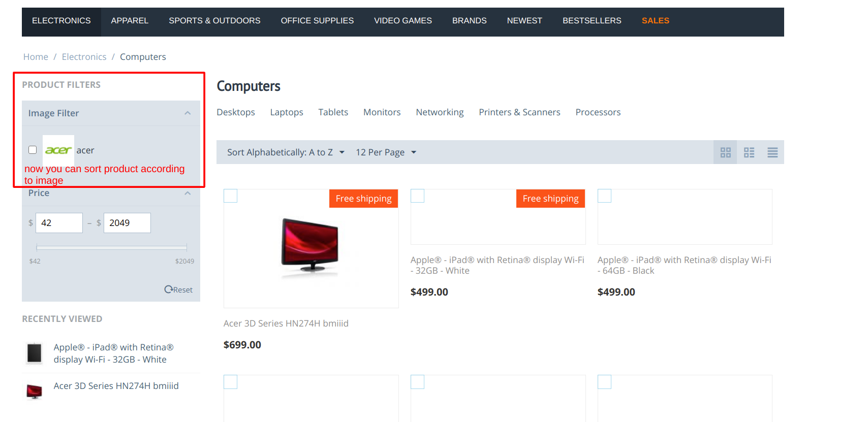Switch to grid view layout icon
Viewport: 868px width, 422px height.
pyautogui.click(x=725, y=152)
